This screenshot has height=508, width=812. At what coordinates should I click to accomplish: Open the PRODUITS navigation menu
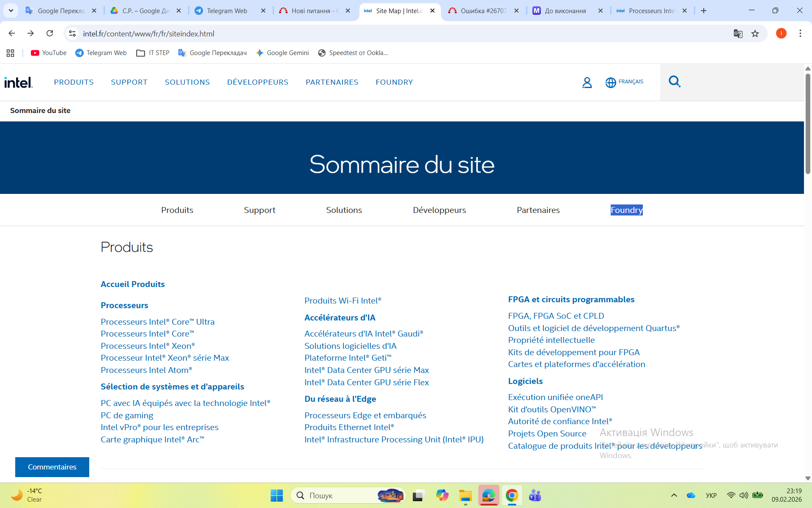74,82
